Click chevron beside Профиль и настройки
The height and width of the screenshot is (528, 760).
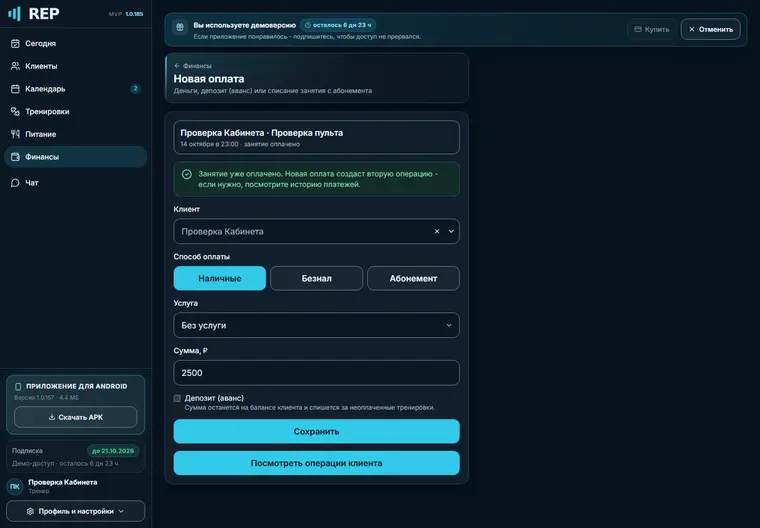(121, 511)
